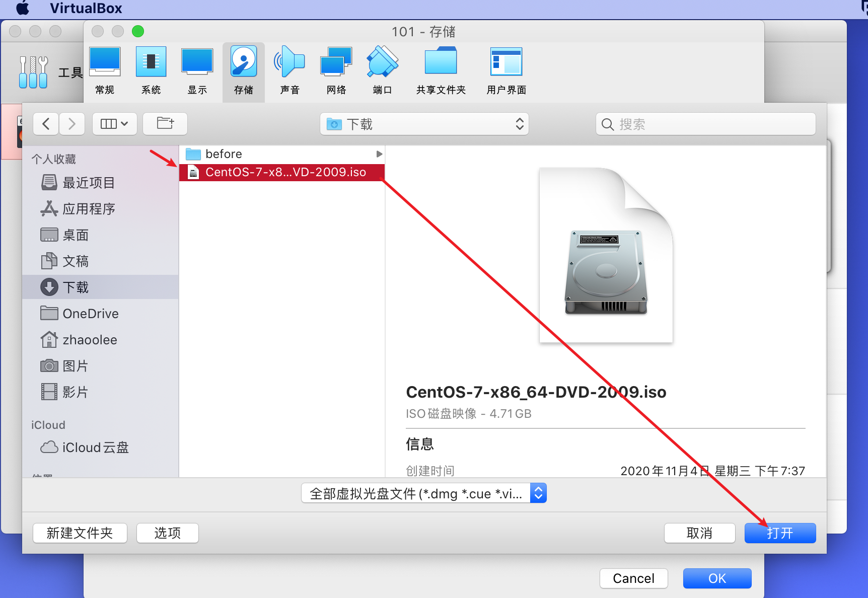The width and height of the screenshot is (868, 598).
Task: Click the 工具 tools icon in VirtualBox Manager
Action: tap(33, 72)
